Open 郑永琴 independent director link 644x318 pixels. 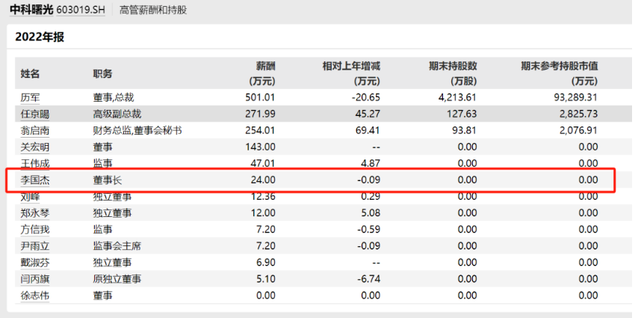click(x=35, y=213)
